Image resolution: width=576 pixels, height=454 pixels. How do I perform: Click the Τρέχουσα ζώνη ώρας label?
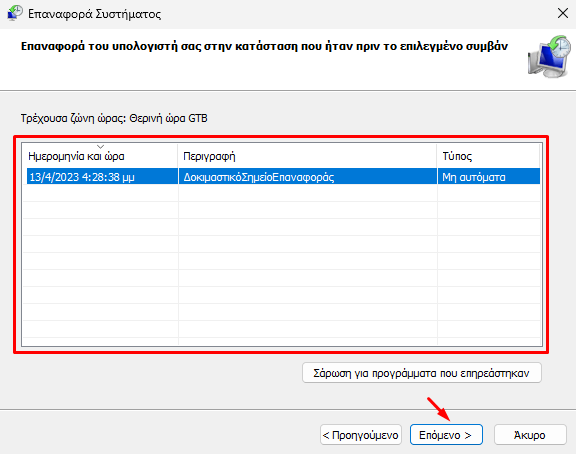pyautogui.click(x=114, y=118)
